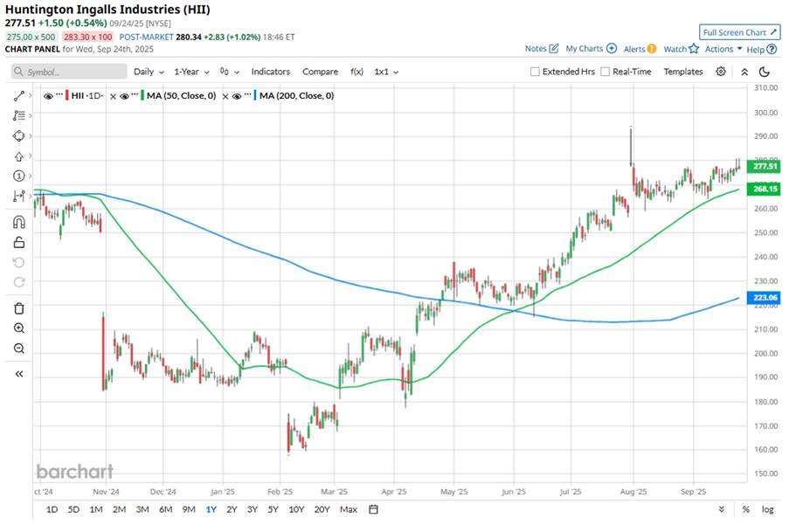Image resolution: width=789 pixels, height=532 pixels.
Task: Select the 6M time range
Action: click(165, 509)
